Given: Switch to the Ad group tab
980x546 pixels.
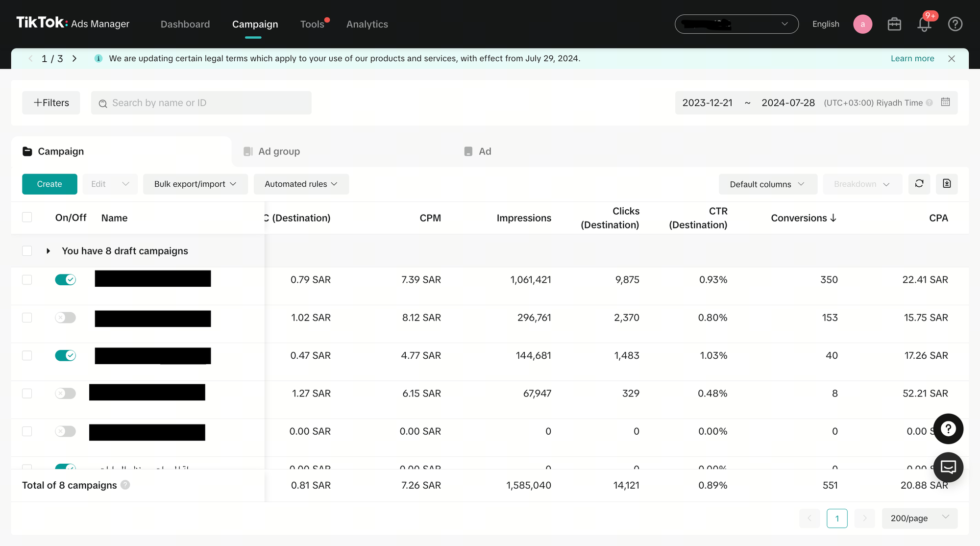Looking at the screenshot, I should (x=279, y=151).
